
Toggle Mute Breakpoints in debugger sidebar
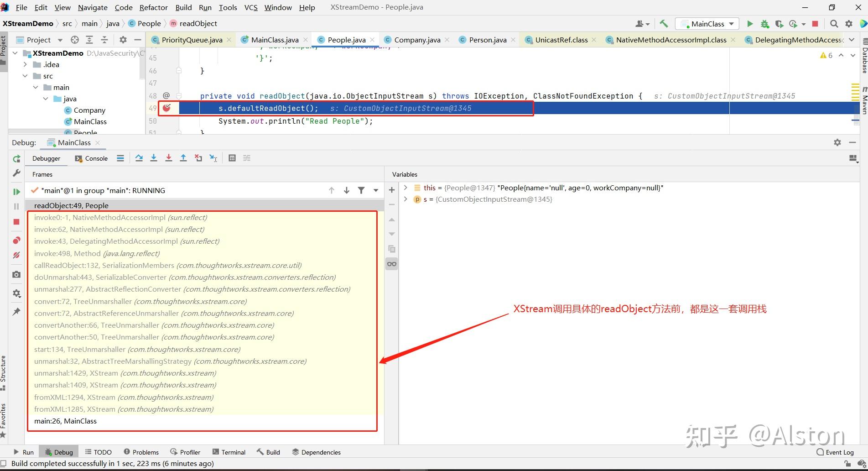coord(16,255)
